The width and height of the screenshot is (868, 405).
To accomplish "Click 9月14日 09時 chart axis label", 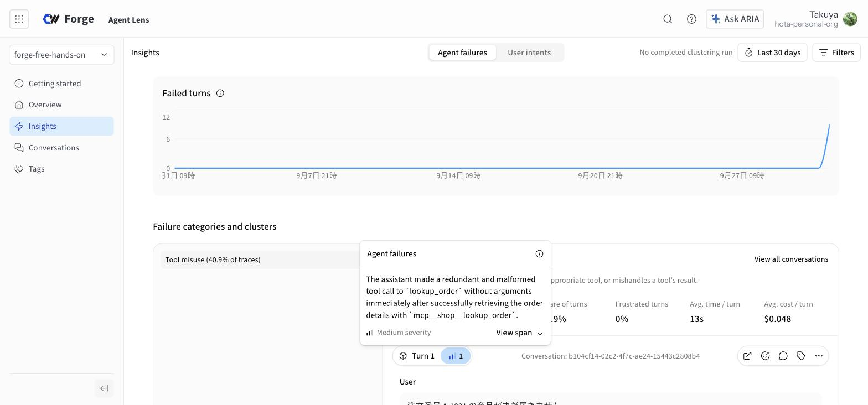I will click(x=458, y=175).
